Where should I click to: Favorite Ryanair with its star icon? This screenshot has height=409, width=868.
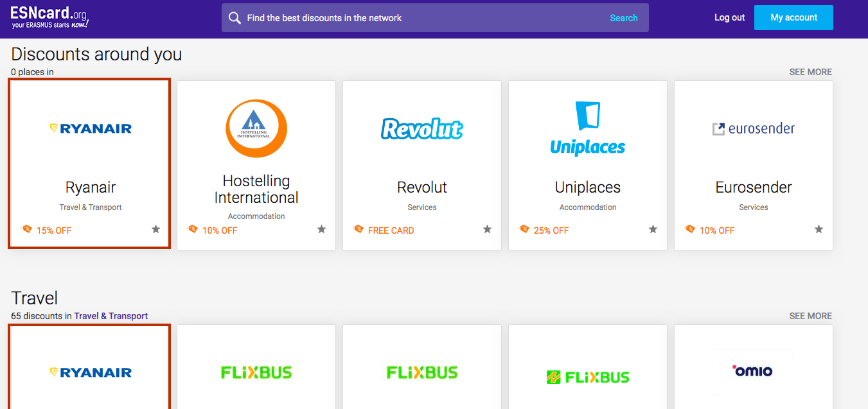(155, 229)
